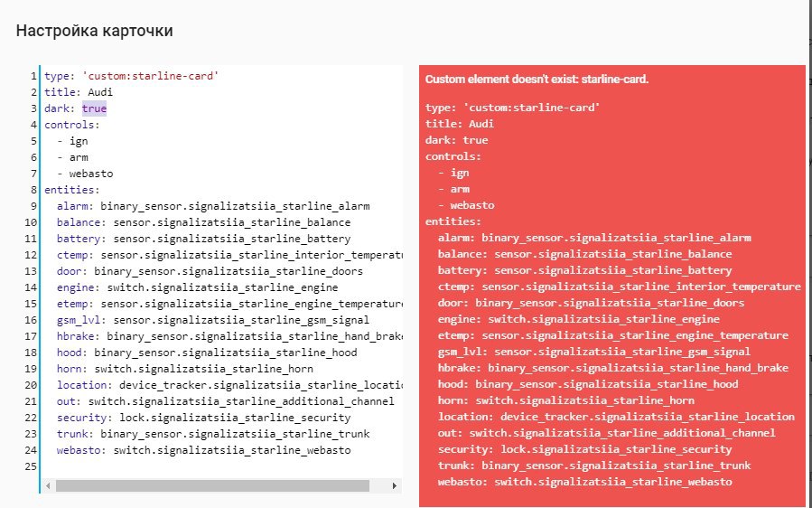Click the 'Custom element doesn't exist' error message
This screenshot has width=812, height=508.
coord(537,80)
